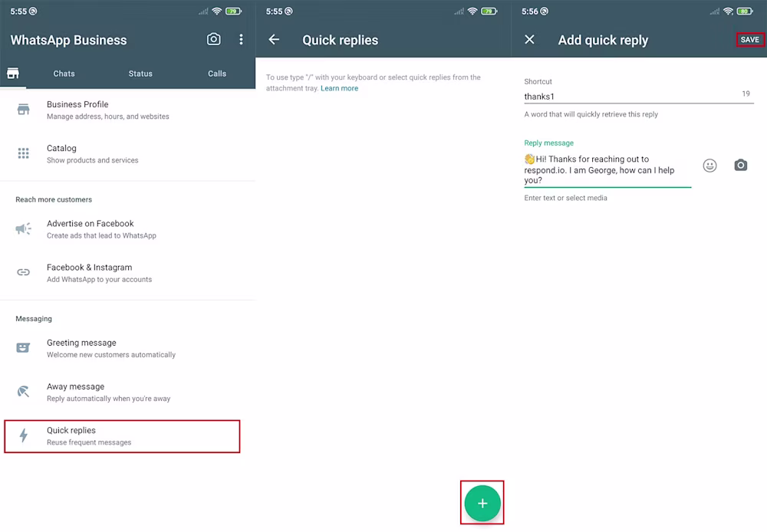767x532 pixels.
Task: Click the battery indicator showing 80
Action: tap(745, 11)
